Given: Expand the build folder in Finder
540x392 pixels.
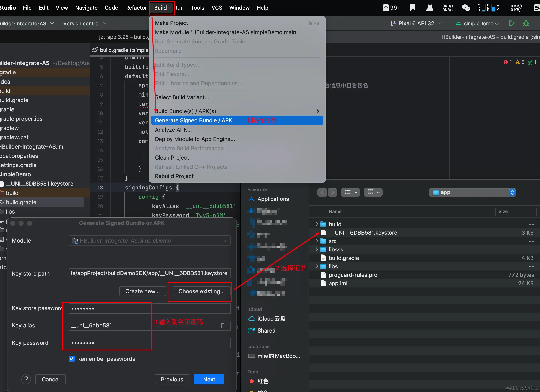Looking at the screenshot, I should tap(317, 224).
